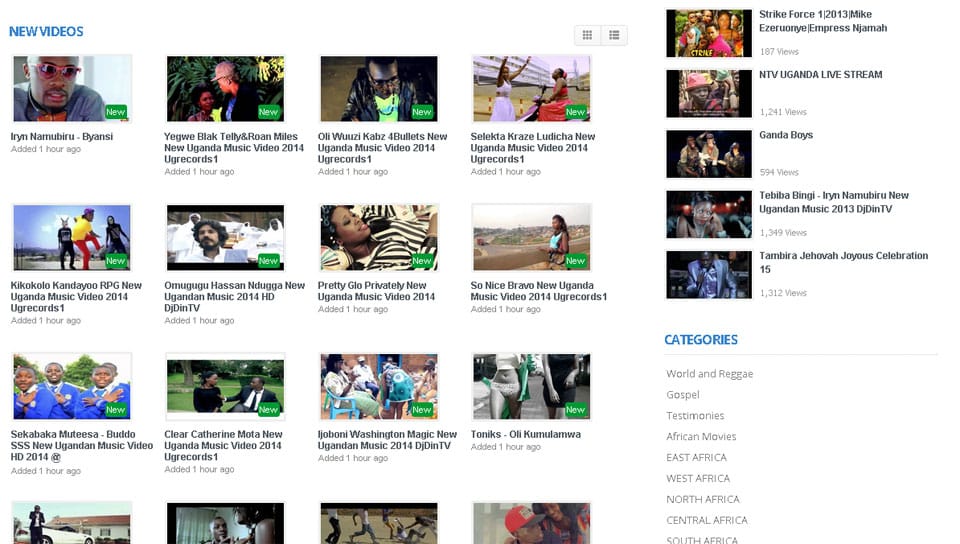
Task: Open Toniks - Oli Kumulamwa video link
Action: pos(525,435)
